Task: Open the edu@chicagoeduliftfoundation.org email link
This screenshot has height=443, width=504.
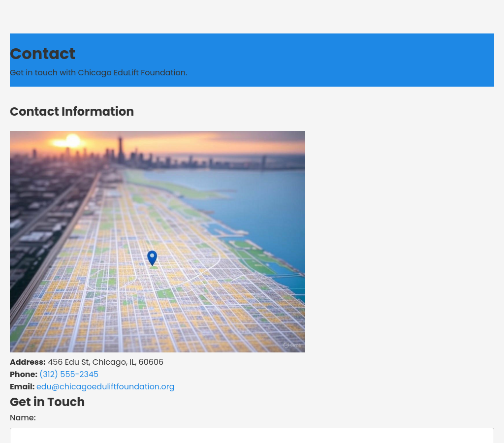Action: [105, 387]
